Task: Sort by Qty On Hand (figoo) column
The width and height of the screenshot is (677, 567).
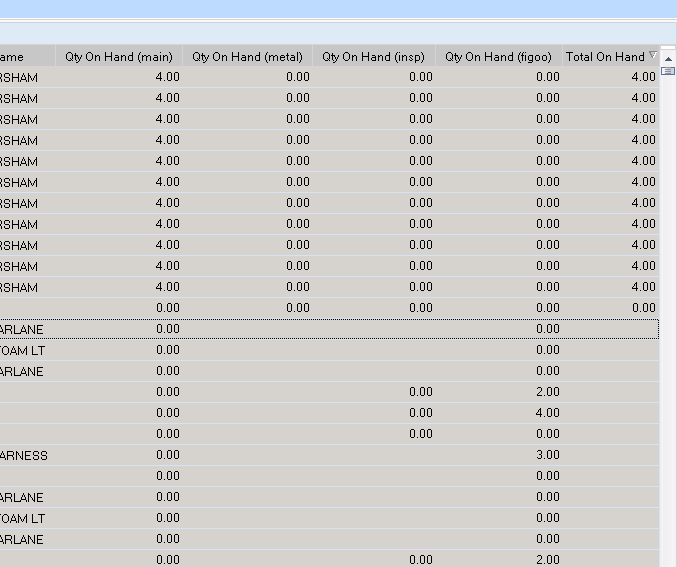Action: tap(498, 57)
